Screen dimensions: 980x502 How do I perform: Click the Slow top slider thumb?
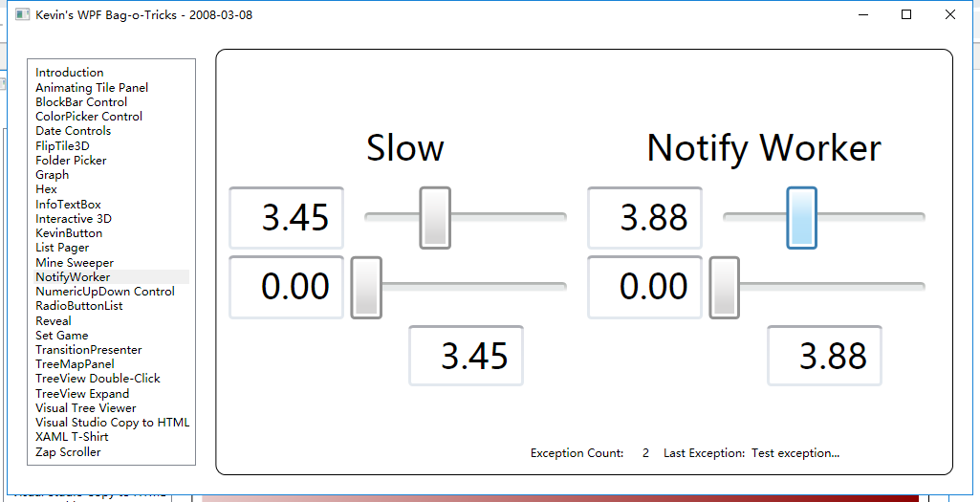[x=435, y=218]
